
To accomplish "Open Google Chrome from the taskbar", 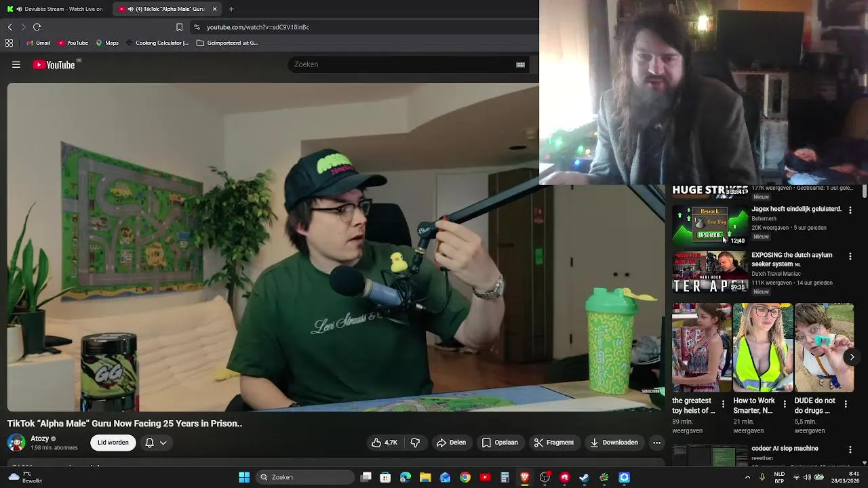I will click(465, 477).
